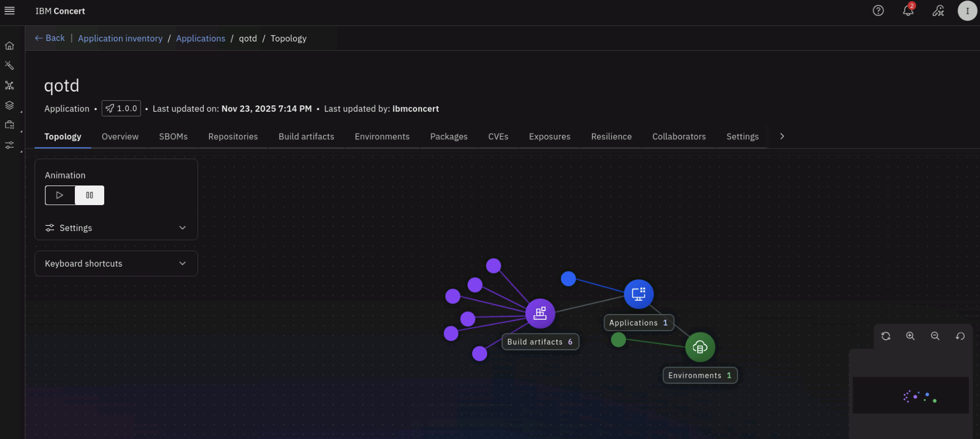Viewport: 980px width, 439px height.
Task: Click the blue satellite node near Applications
Action: coord(568,279)
